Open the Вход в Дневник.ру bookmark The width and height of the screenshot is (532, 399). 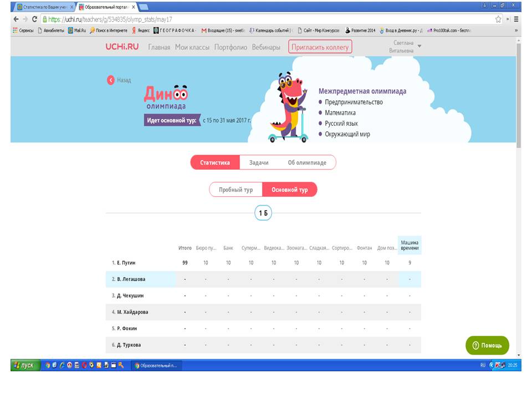click(401, 30)
